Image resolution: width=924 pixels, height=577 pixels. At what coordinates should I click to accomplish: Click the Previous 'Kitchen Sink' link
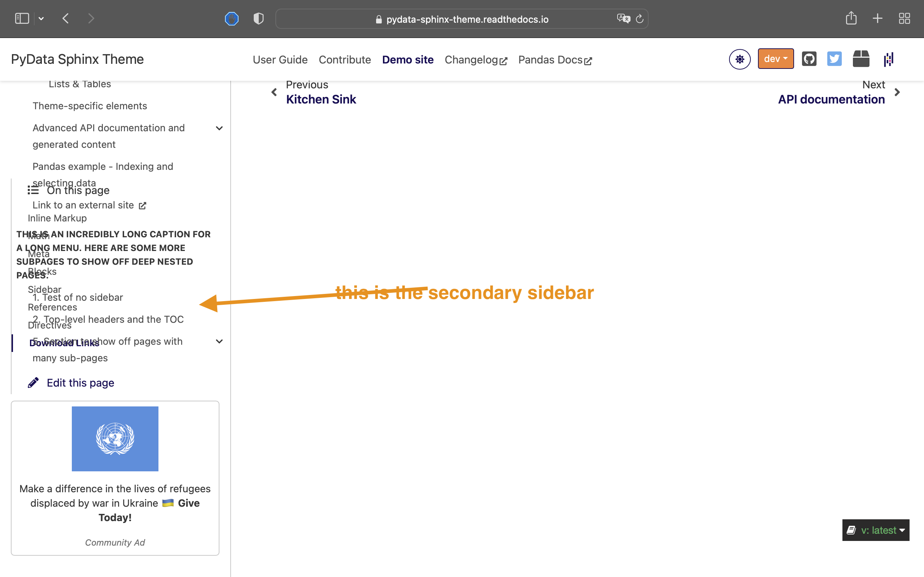tap(321, 99)
